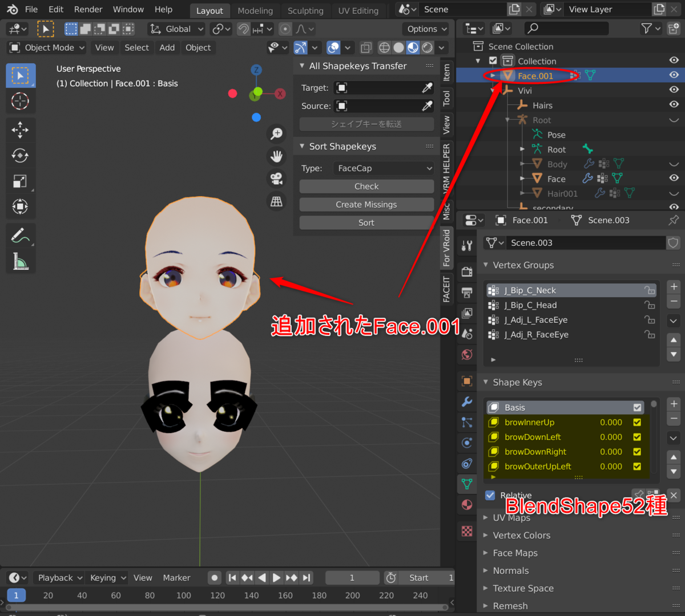Jump to the timeline end frame
The image size is (685, 616).
pos(307,578)
